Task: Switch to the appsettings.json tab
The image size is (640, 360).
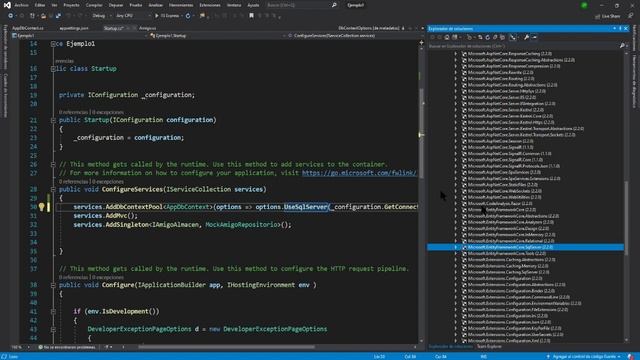Action: tap(74, 28)
